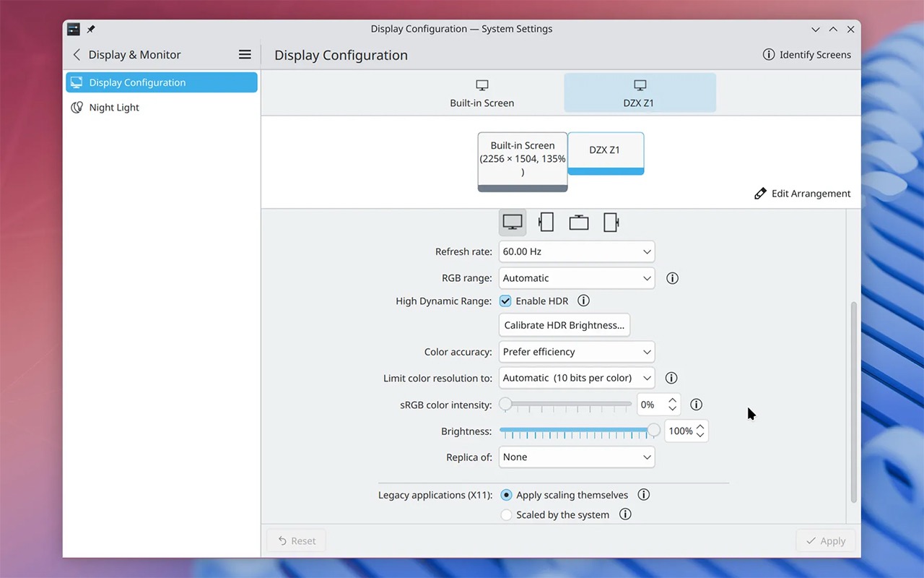The height and width of the screenshot is (578, 924).
Task: Open the Replica of None dropdown
Action: point(577,457)
